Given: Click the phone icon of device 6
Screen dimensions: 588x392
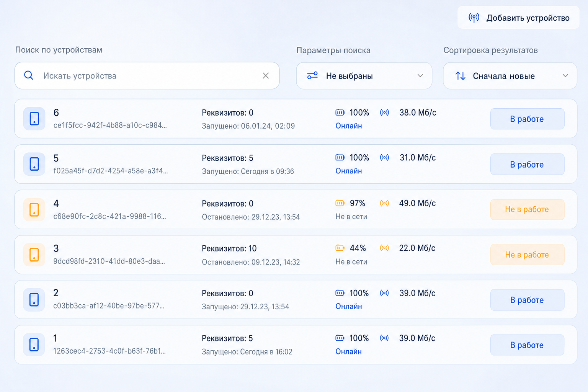Looking at the screenshot, I should 34,119.
